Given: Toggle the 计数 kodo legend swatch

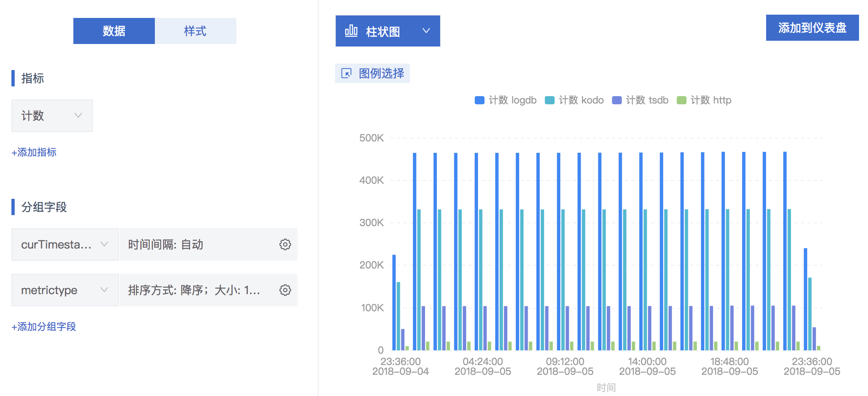Looking at the screenshot, I should pyautogui.click(x=550, y=100).
